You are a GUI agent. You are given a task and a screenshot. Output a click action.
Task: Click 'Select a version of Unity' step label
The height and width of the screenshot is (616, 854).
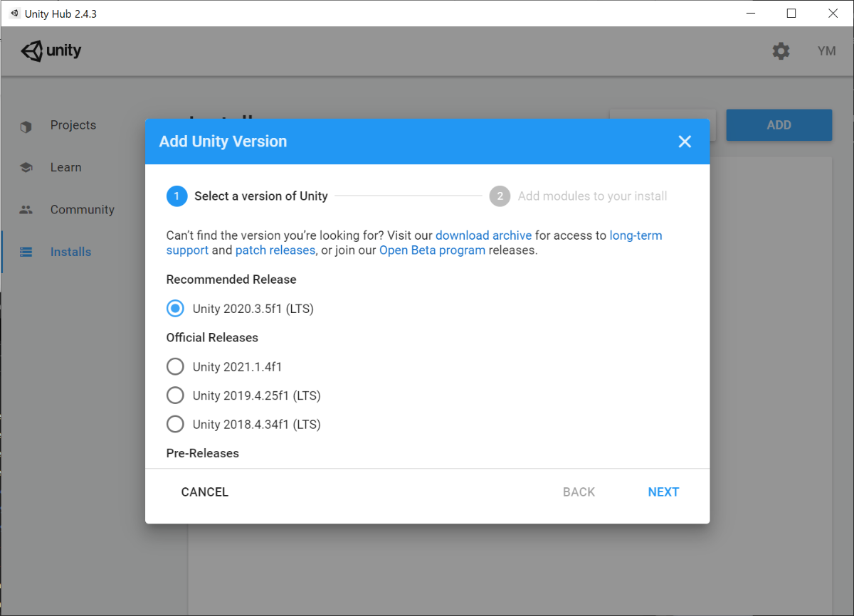coord(261,196)
